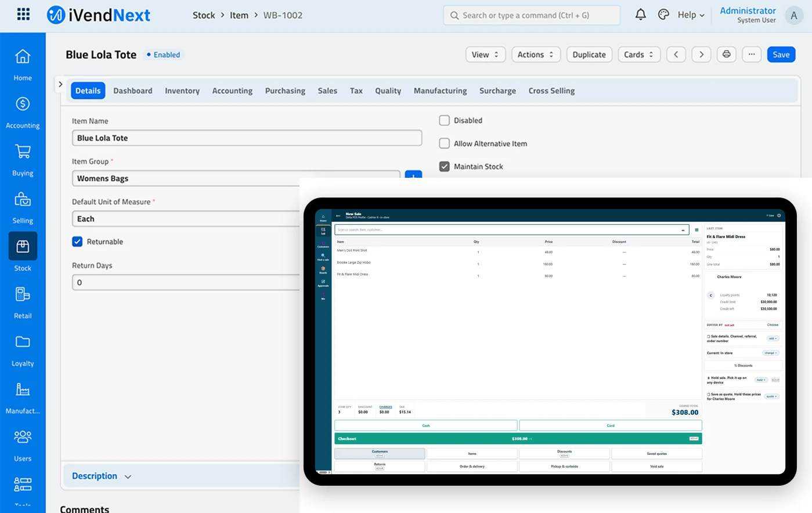This screenshot has height=513, width=812.
Task: Enable Allow Alternative Item checkbox
Action: (444, 143)
